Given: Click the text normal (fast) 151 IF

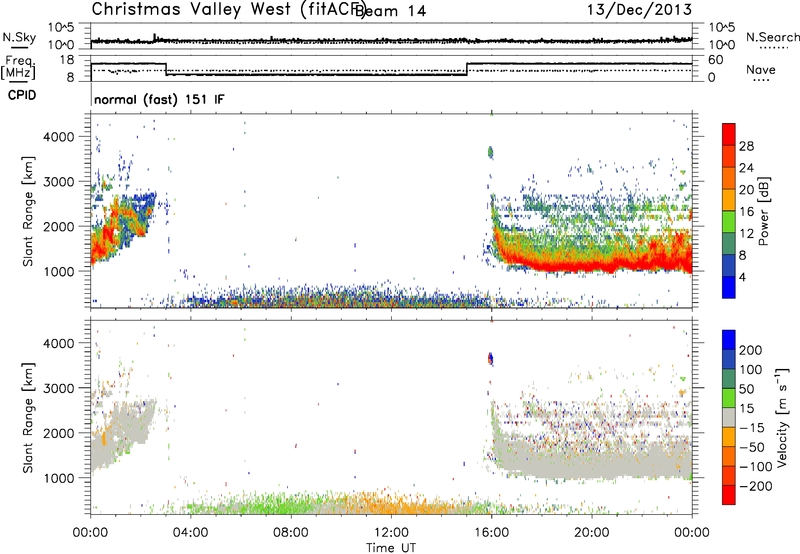Looking at the screenshot, I should pyautogui.click(x=159, y=99).
